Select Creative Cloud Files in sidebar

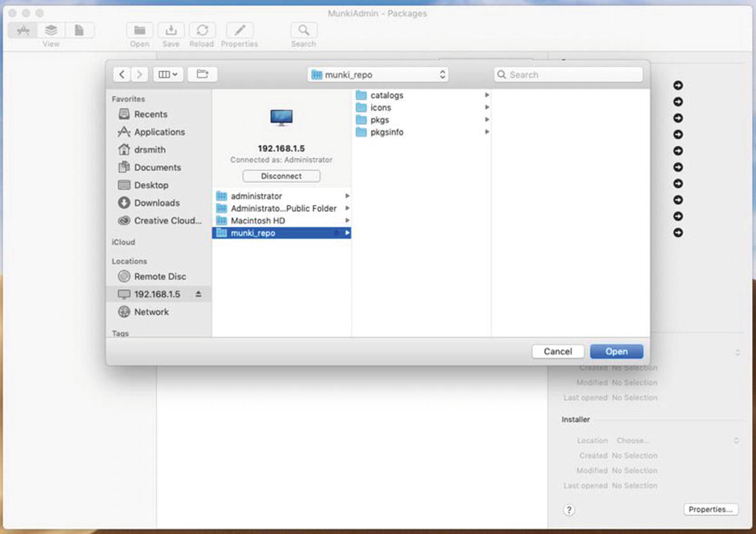point(167,220)
